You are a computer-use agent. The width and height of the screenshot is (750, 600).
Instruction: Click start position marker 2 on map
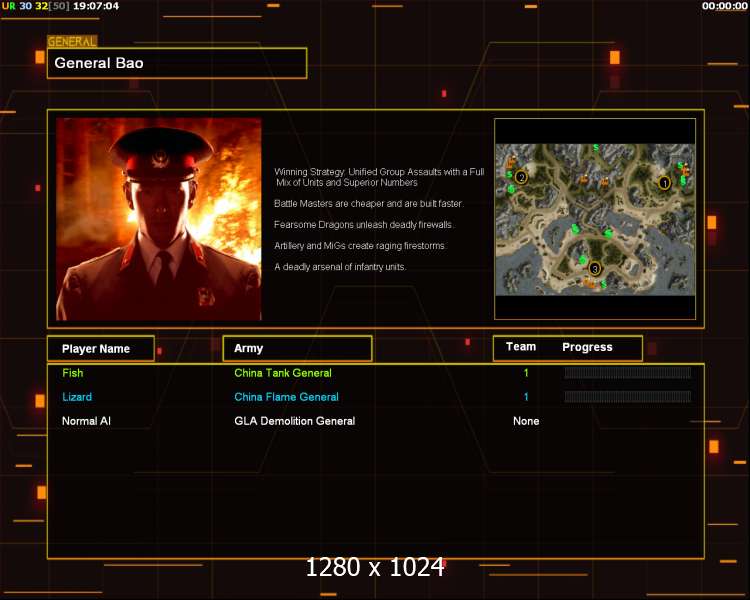[x=521, y=178]
